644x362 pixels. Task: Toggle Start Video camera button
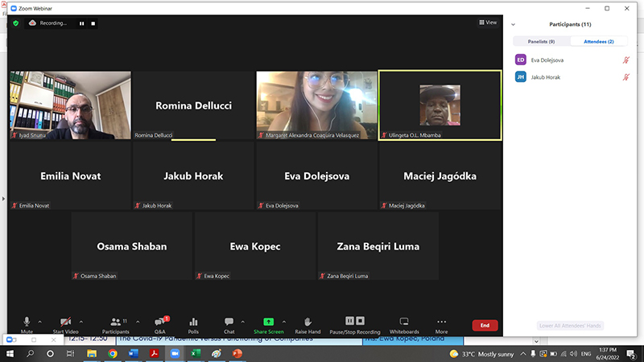tap(65, 322)
